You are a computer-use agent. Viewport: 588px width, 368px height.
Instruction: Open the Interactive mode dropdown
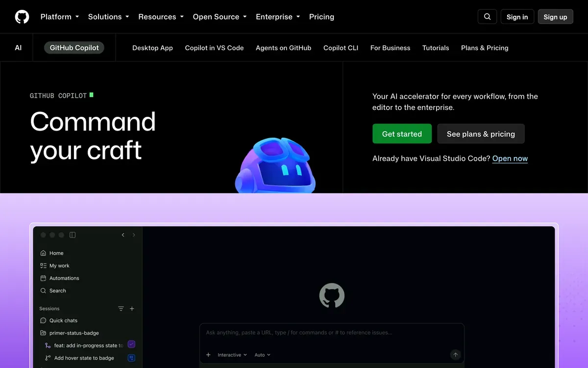point(232,355)
